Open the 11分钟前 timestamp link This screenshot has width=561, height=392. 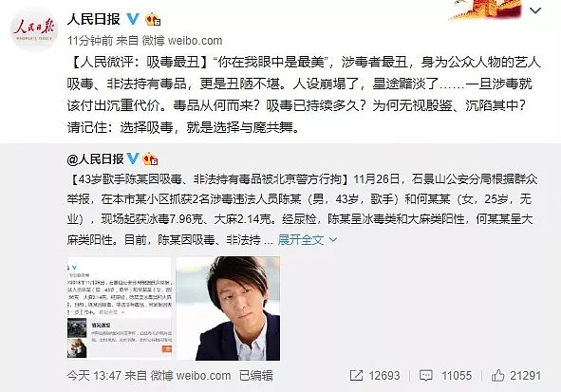click(90, 41)
